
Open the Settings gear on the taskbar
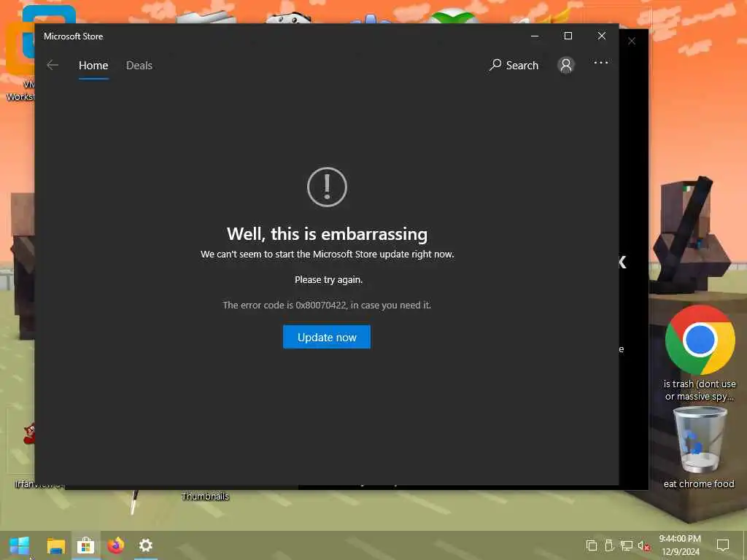(146, 545)
